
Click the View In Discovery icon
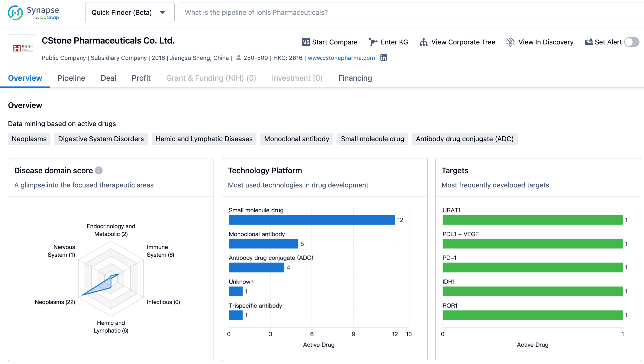pos(510,42)
